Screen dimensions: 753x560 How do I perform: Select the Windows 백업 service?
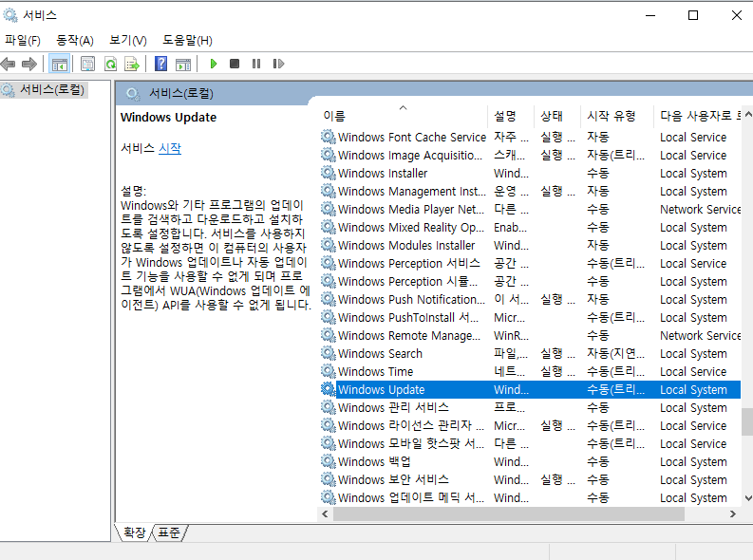tap(530, 461)
